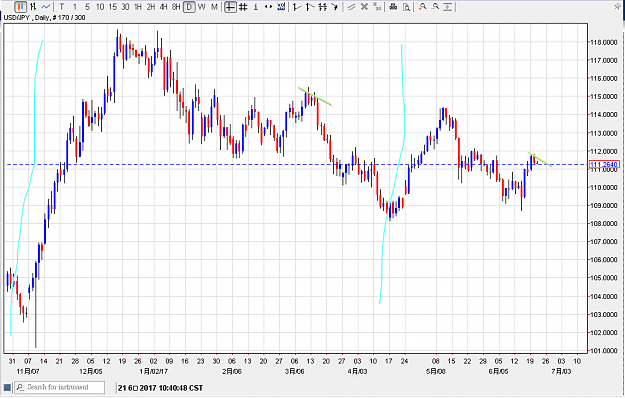This screenshot has width=625, height=399.
Task: Click the 111.2640 current price label
Action: pos(604,165)
